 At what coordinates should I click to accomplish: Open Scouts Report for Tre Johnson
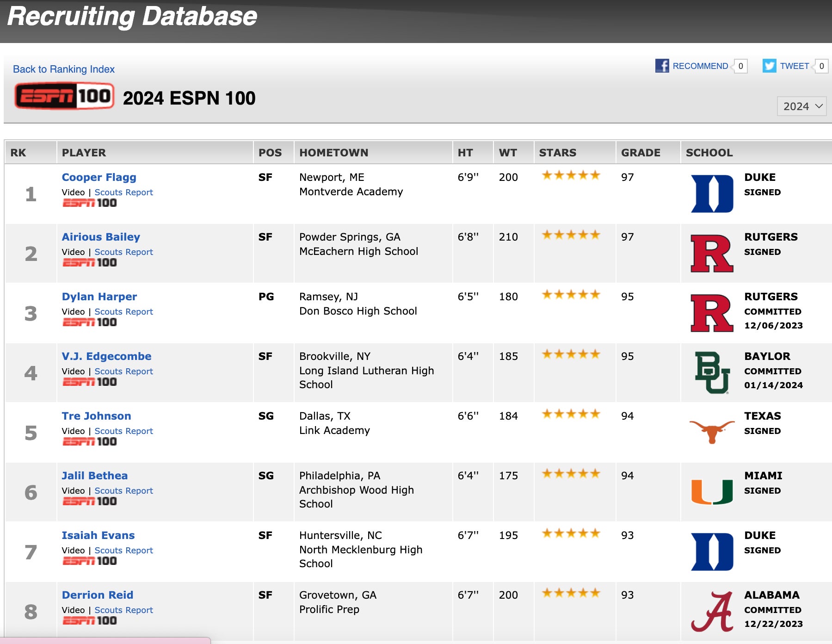[x=123, y=431]
